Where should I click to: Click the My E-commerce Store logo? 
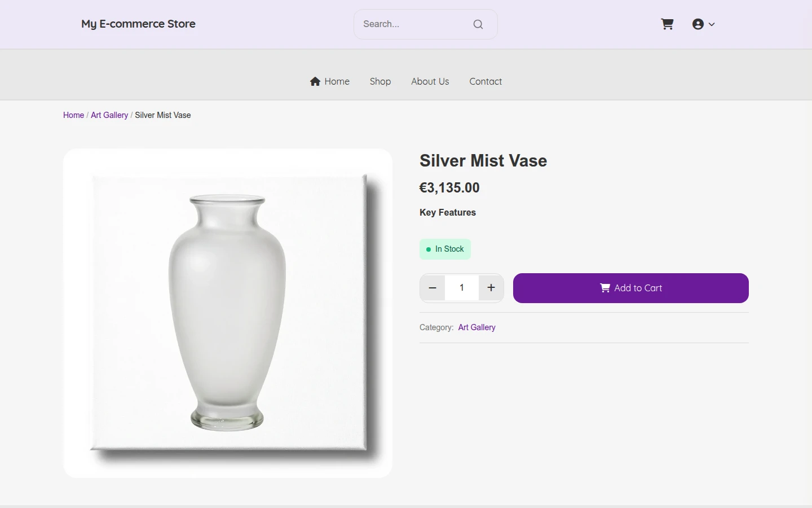click(x=138, y=24)
